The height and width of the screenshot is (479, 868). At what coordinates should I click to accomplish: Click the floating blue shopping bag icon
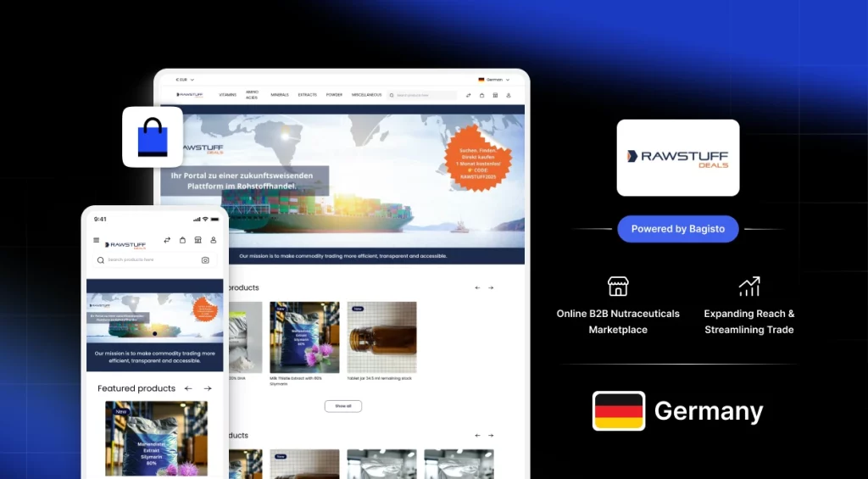153,136
